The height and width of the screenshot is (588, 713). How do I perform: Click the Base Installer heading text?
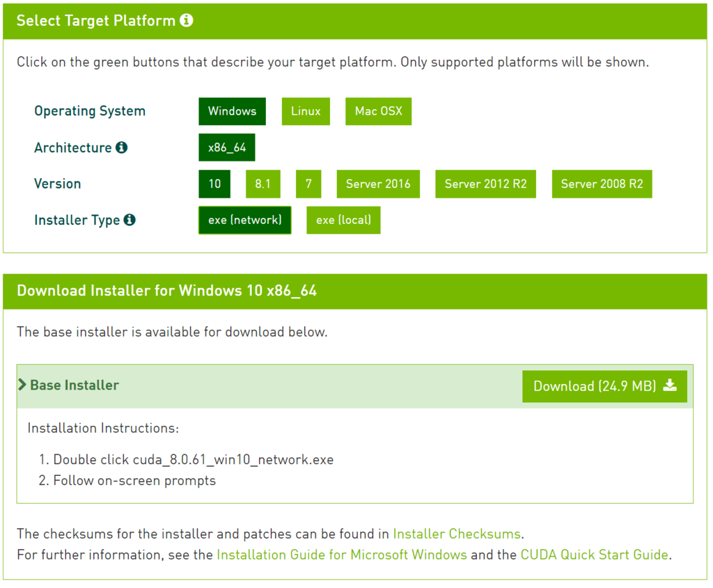[75, 385]
